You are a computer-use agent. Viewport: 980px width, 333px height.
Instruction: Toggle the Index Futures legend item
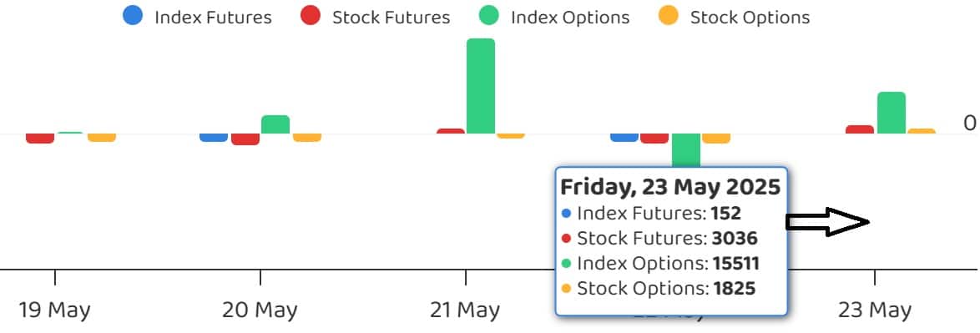tap(198, 16)
